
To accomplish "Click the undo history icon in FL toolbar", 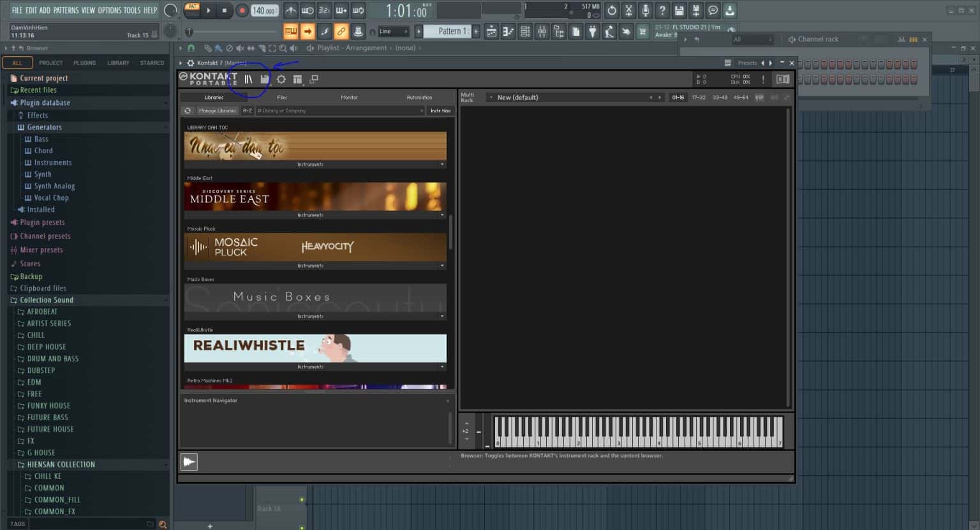I will tap(612, 10).
